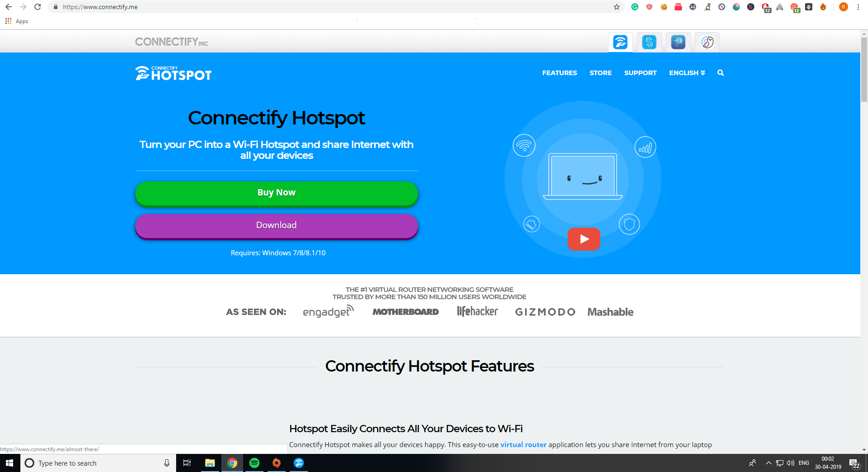Open the download arrow extension icon
The image size is (868, 472).
809,7
